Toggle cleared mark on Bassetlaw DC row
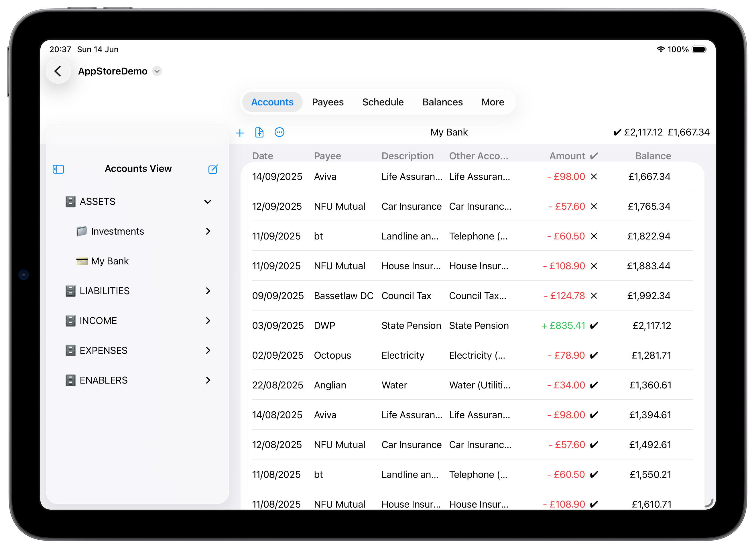This screenshot has width=756, height=550. tap(594, 296)
